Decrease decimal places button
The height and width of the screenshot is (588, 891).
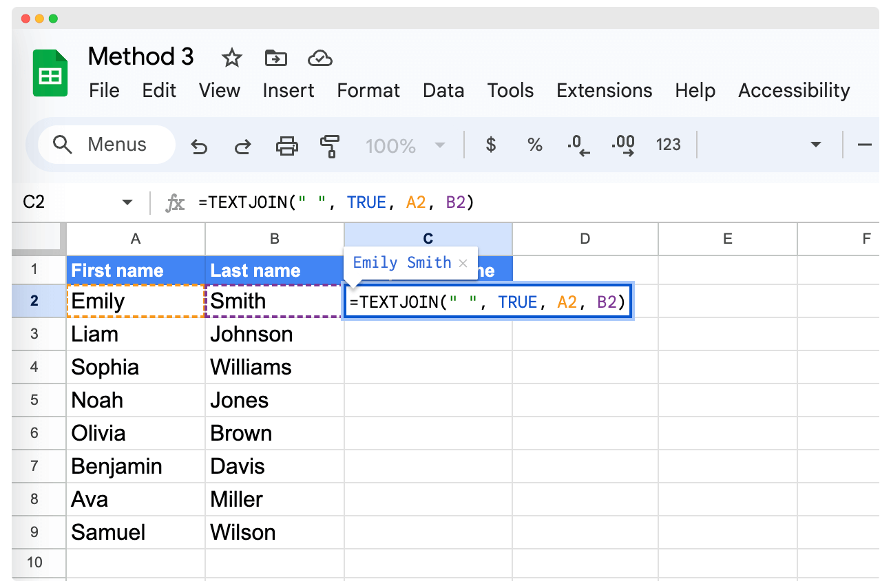578,145
